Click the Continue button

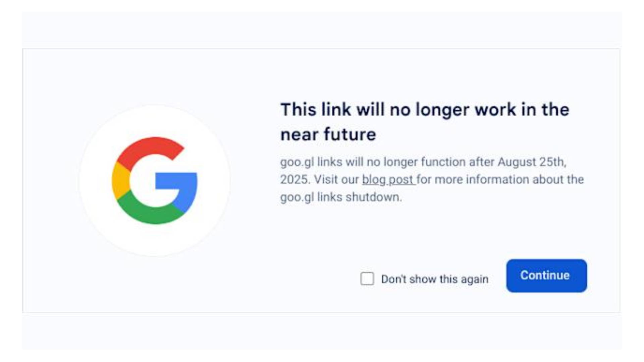pyautogui.click(x=546, y=276)
